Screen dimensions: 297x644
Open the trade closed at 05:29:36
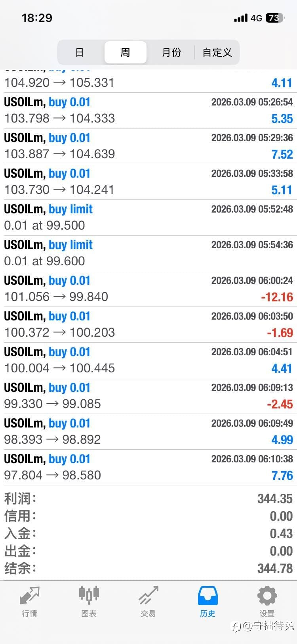coord(148,146)
